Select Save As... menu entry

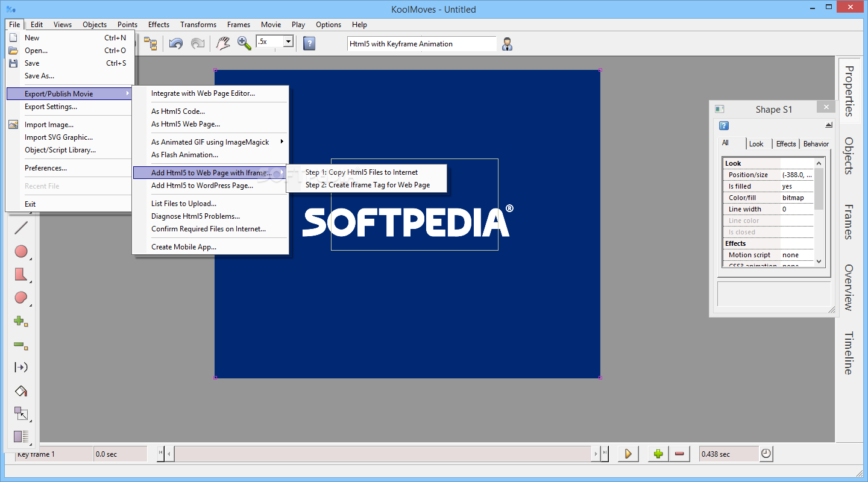[x=69, y=76]
